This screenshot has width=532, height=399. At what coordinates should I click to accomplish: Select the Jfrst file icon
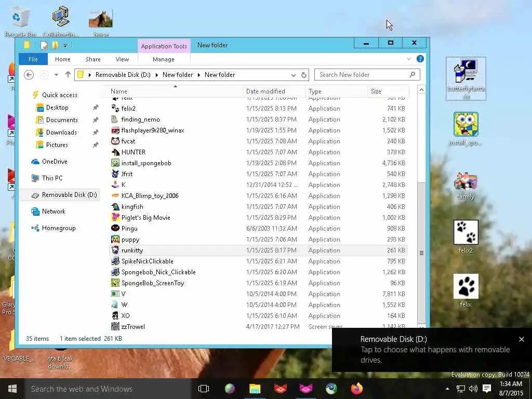115,174
